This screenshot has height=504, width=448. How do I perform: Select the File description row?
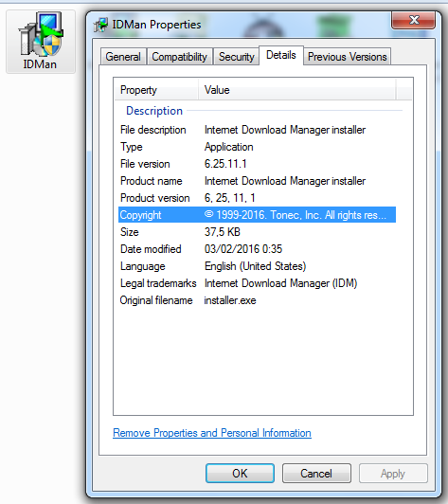click(x=257, y=130)
